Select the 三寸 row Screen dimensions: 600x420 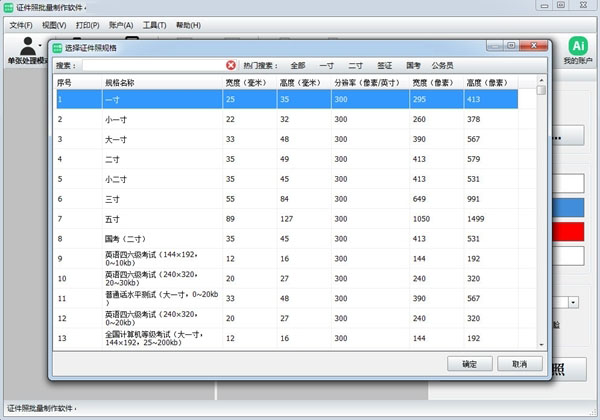tap(287, 199)
